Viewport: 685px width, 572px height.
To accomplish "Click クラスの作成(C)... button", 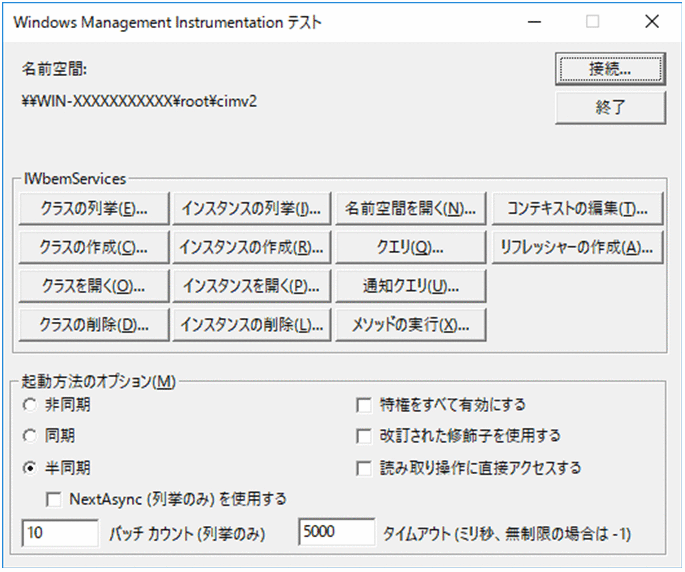I will pyautogui.click(x=94, y=247).
